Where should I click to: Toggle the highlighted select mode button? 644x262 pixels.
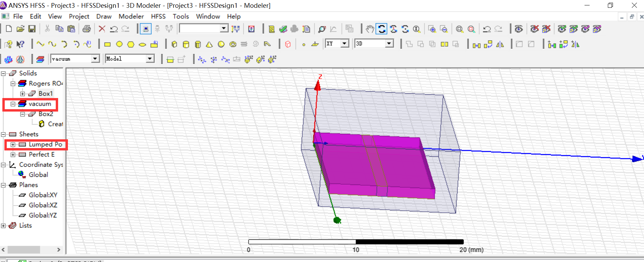(x=146, y=29)
